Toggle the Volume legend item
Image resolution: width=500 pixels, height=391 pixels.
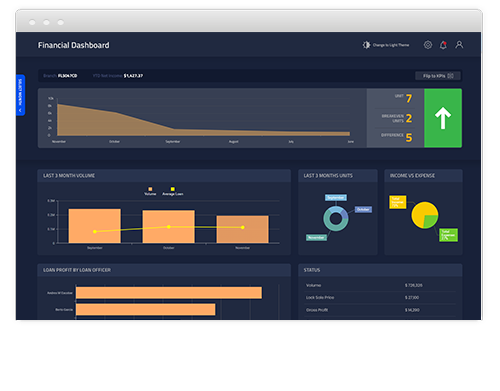(150, 191)
